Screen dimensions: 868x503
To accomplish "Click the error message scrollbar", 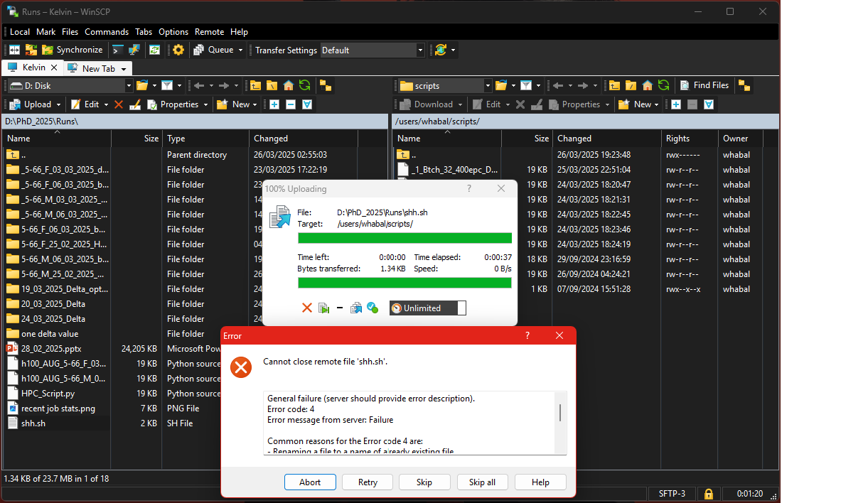I will click(x=560, y=413).
